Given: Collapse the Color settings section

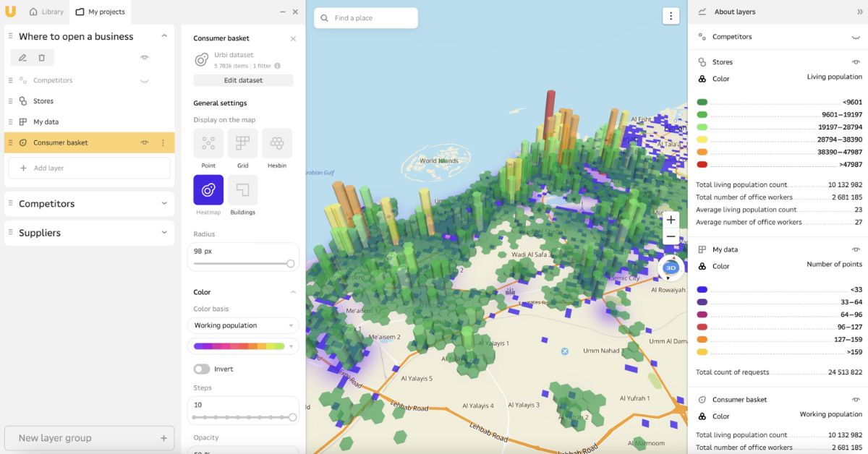Looking at the screenshot, I should point(293,292).
